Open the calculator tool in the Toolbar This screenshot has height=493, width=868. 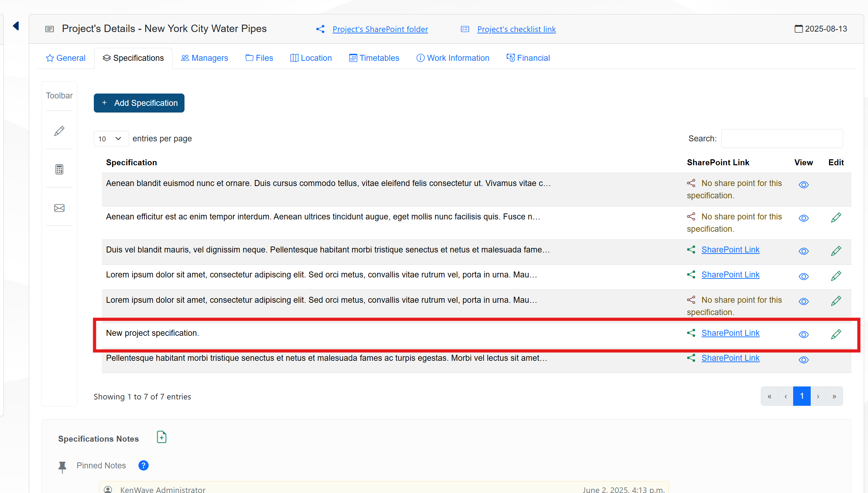click(x=59, y=169)
